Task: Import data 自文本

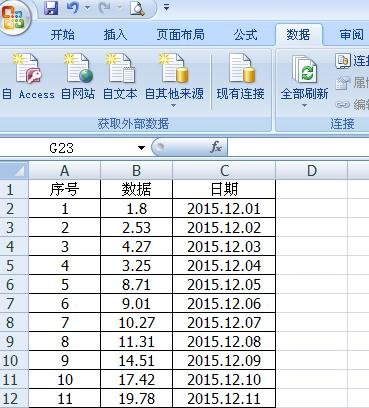Action: point(120,77)
